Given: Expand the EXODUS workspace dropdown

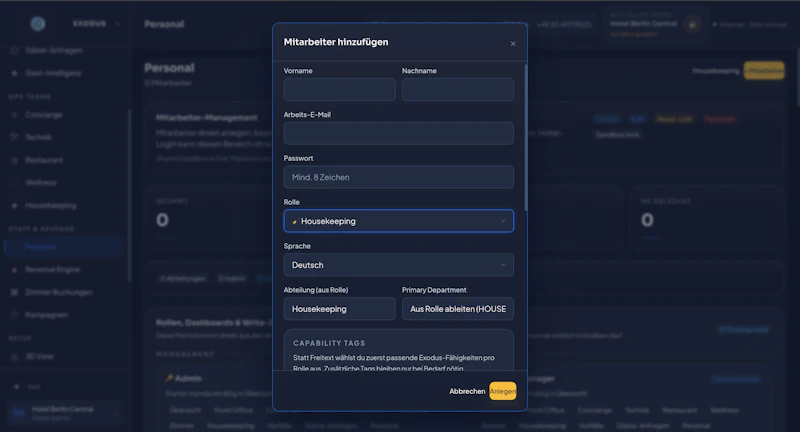Looking at the screenshot, I should (96, 23).
